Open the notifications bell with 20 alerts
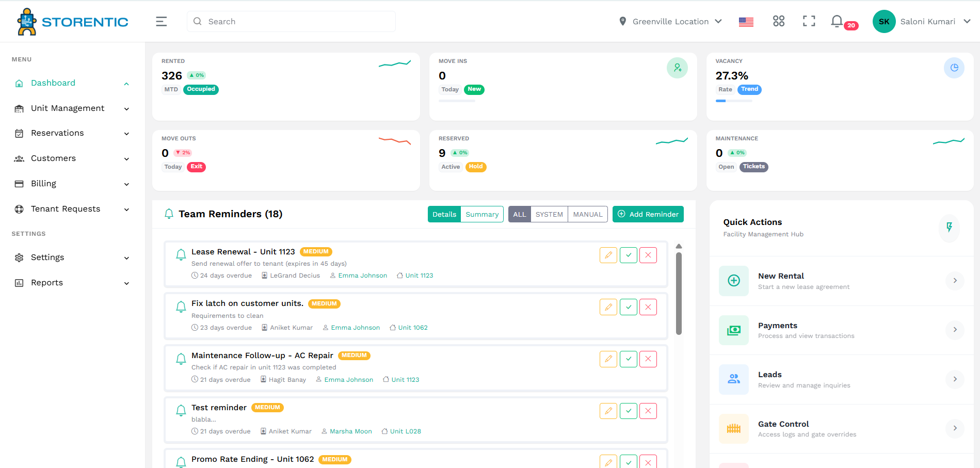Viewport: 980px width, 468px height. click(x=837, y=21)
